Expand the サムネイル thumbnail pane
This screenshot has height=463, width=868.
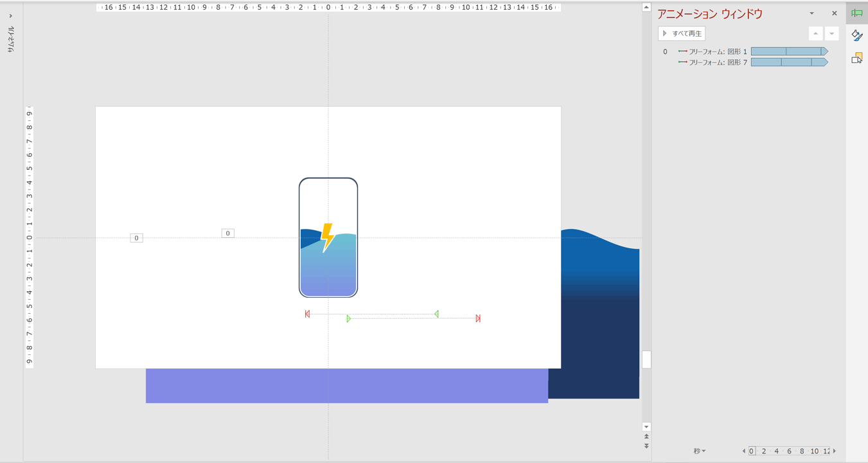[x=11, y=16]
